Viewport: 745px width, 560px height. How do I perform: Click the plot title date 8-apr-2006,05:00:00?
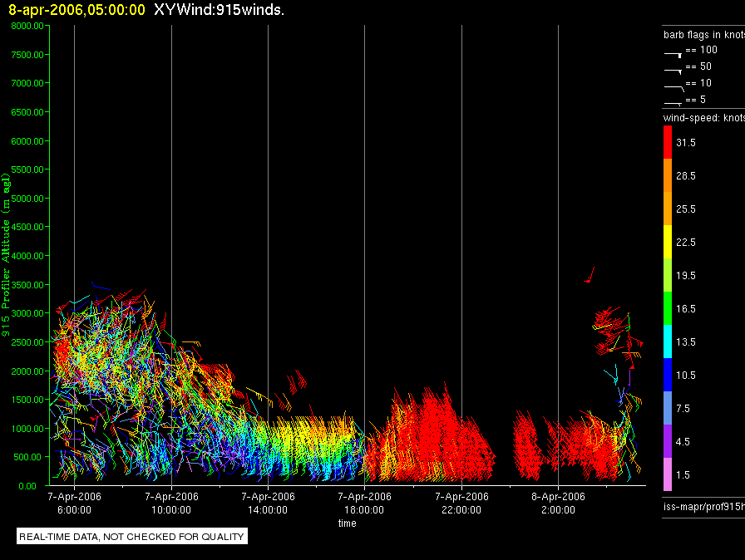click(77, 9)
